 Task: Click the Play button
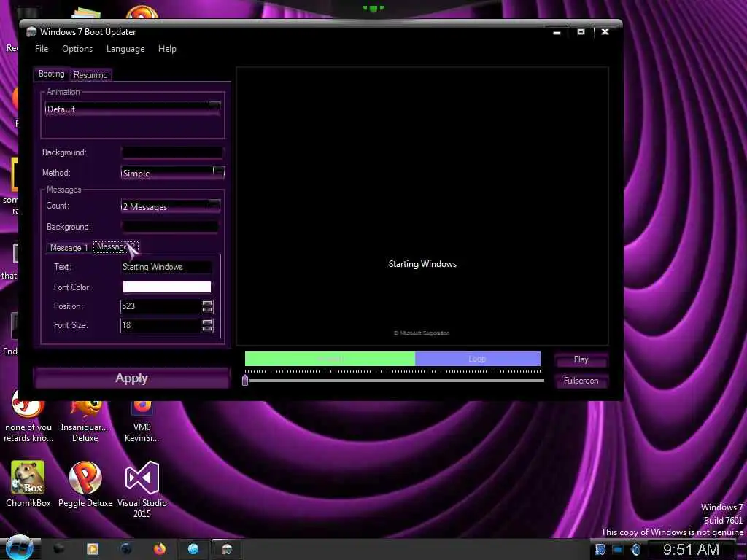coord(581,360)
